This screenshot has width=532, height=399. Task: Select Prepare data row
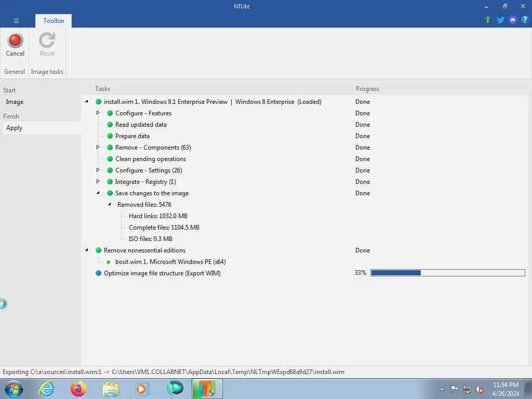point(132,136)
